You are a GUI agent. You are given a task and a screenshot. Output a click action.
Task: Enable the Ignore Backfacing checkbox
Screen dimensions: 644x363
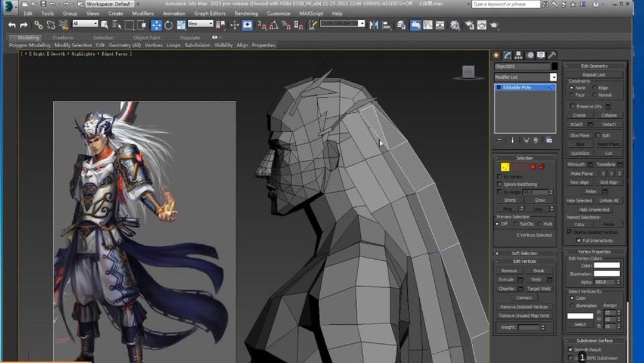[x=499, y=184]
